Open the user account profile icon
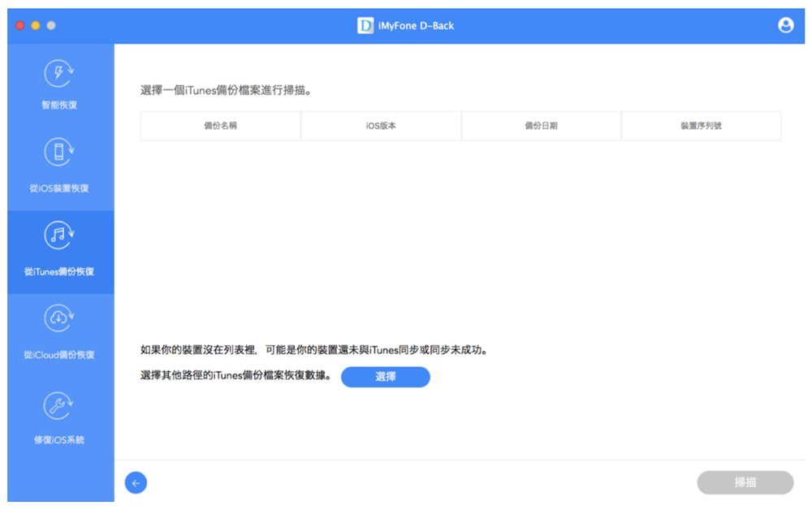The image size is (812, 510). tap(785, 25)
